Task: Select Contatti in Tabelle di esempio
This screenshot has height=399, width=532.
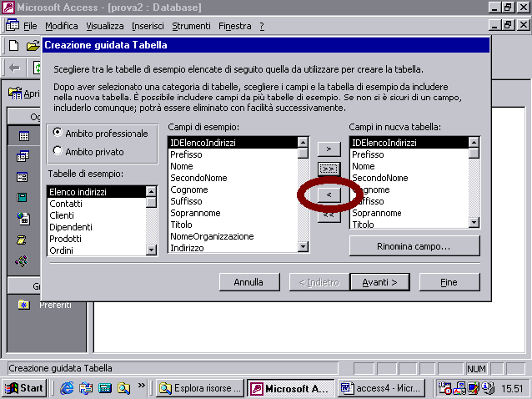Action: [97, 204]
